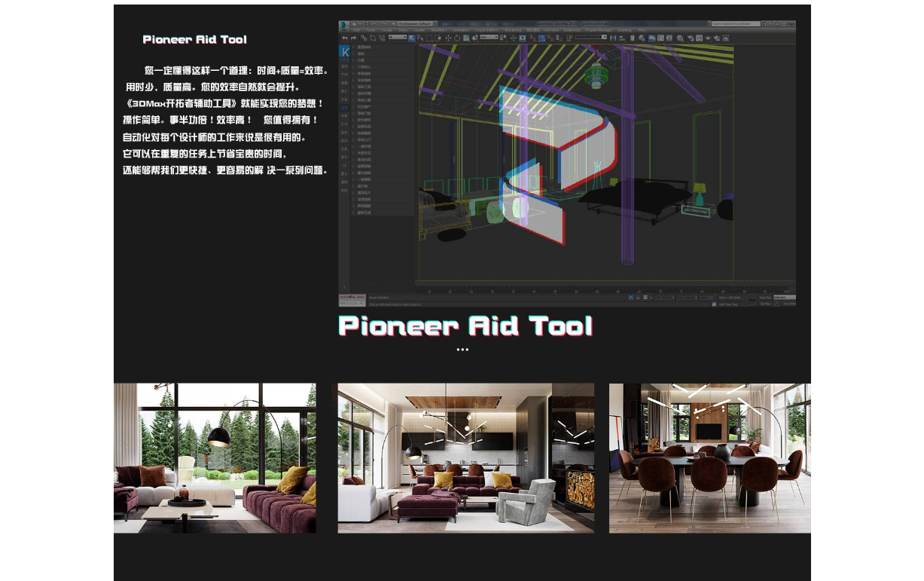Image resolution: width=924 pixels, height=581 pixels.
Task: Choose the Select and Manipulate tool
Action: tap(514, 38)
